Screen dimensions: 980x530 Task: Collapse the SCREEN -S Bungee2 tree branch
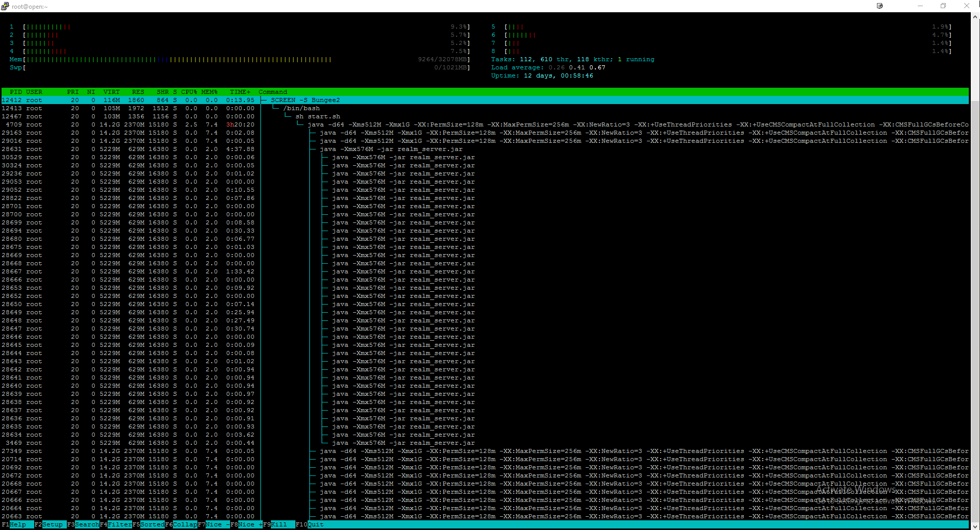(x=305, y=100)
